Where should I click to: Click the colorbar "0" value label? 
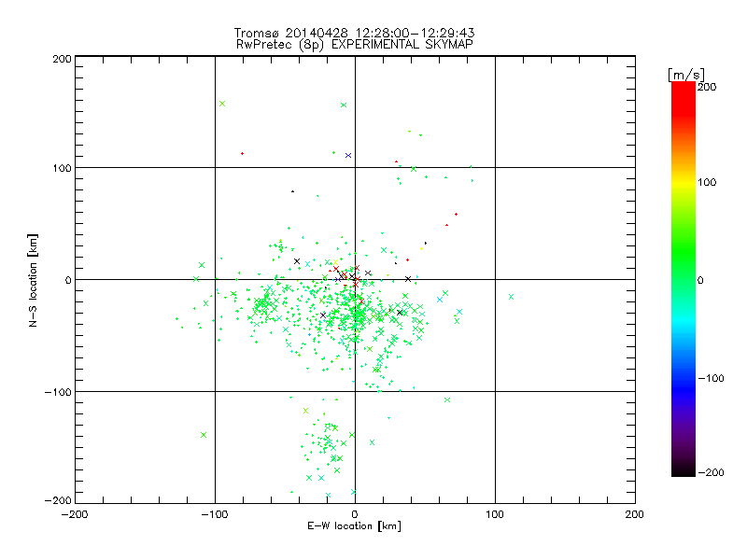click(700, 280)
